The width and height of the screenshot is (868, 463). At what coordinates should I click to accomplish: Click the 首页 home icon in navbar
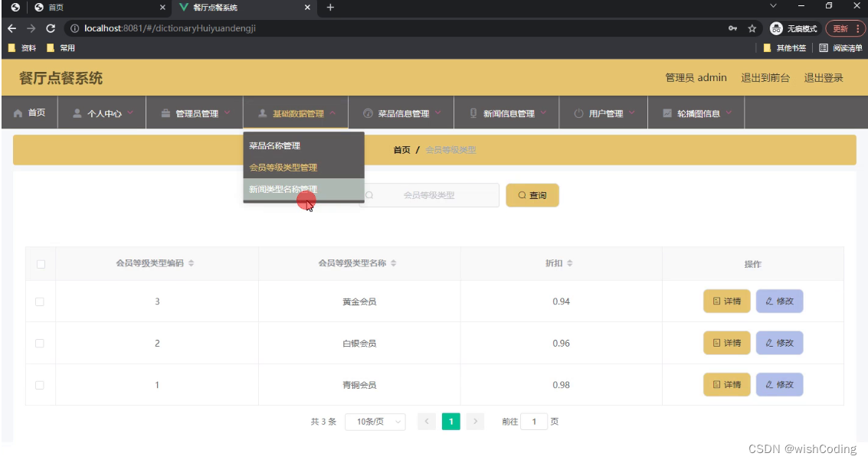pyautogui.click(x=20, y=112)
